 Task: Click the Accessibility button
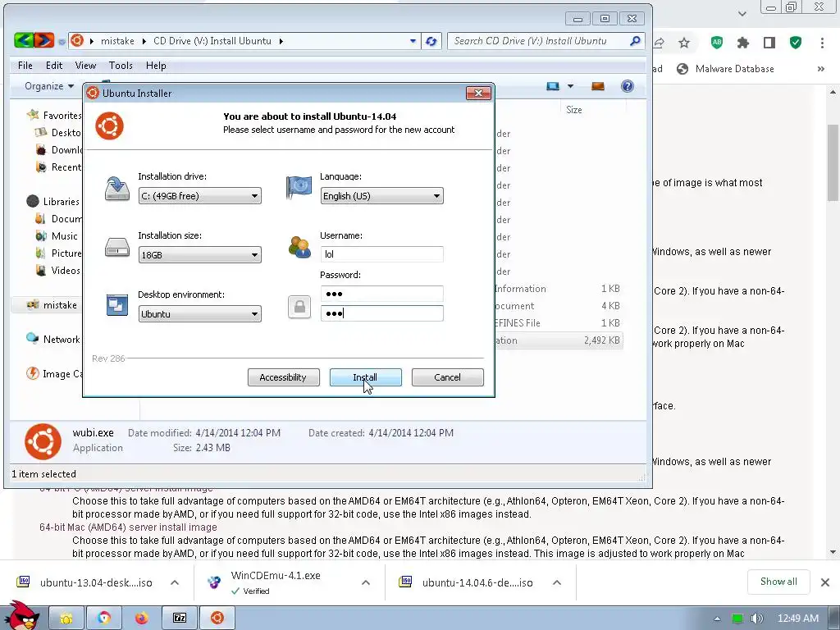tap(283, 377)
